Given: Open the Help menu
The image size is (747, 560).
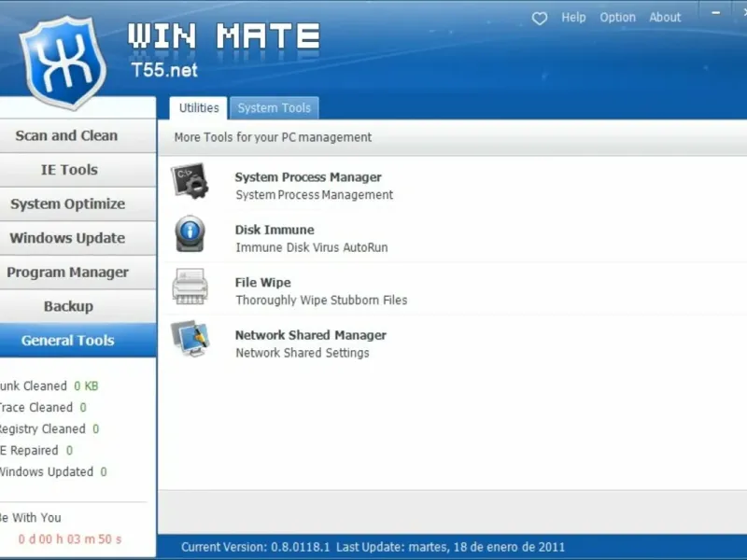Looking at the screenshot, I should (x=573, y=18).
